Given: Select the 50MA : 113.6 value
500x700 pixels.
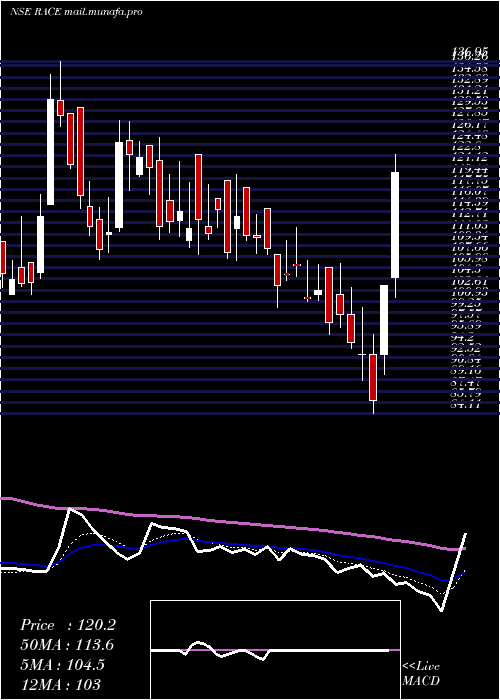Looking at the screenshot, I should coord(67,645).
